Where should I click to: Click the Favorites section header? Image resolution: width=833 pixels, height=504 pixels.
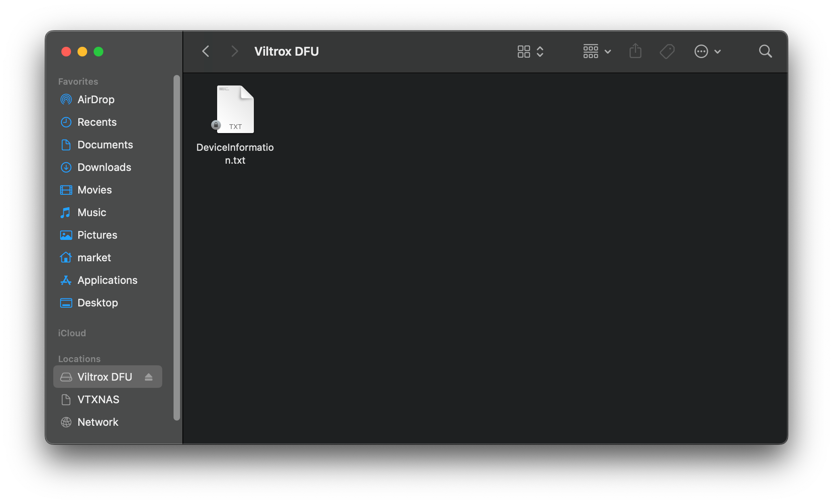coord(78,81)
